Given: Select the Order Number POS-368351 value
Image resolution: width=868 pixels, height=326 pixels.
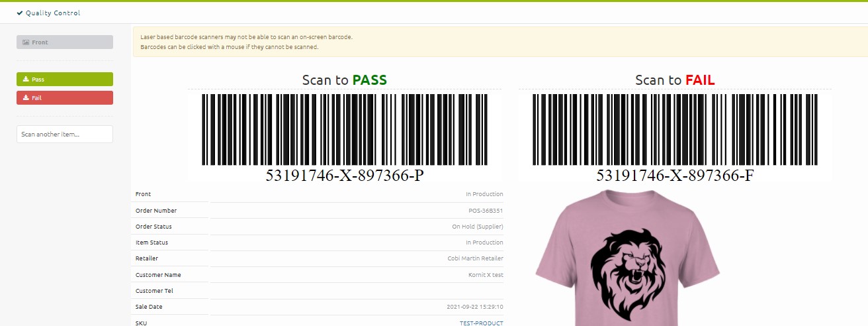Looking at the screenshot, I should (x=486, y=211).
